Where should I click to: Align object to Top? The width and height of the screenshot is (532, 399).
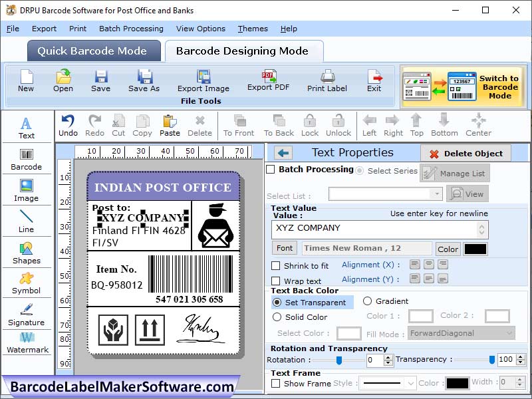[x=417, y=126]
